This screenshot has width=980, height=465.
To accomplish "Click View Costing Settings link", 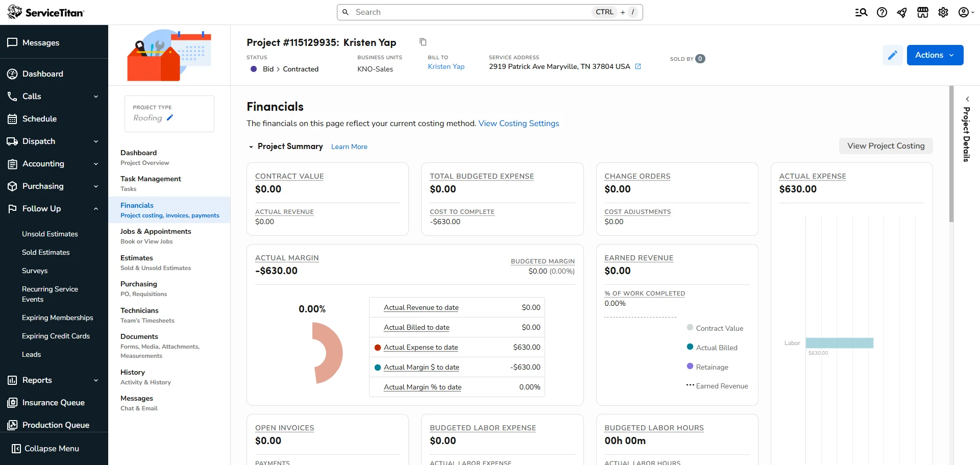I will 519,123.
